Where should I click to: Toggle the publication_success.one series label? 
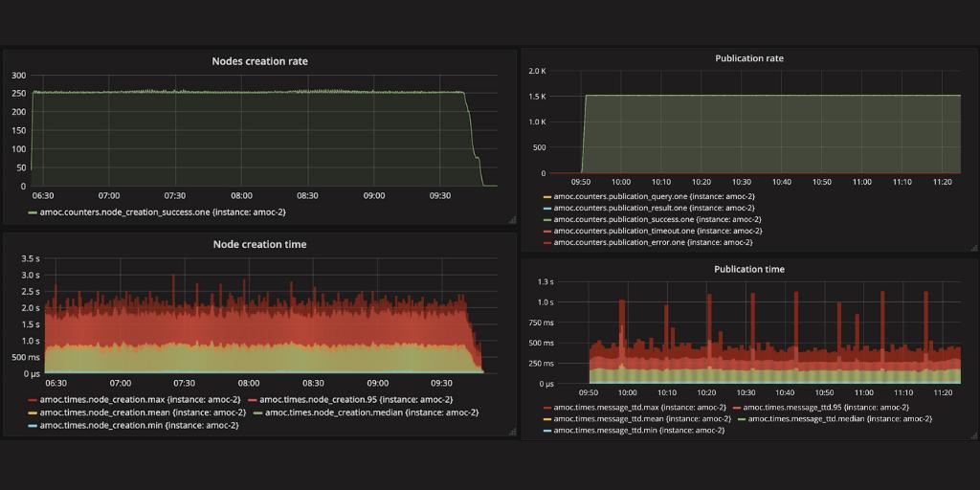coord(657,219)
